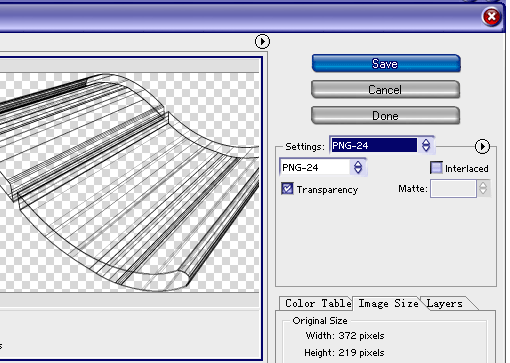Click the Cancel button
510x363 pixels.
(385, 89)
